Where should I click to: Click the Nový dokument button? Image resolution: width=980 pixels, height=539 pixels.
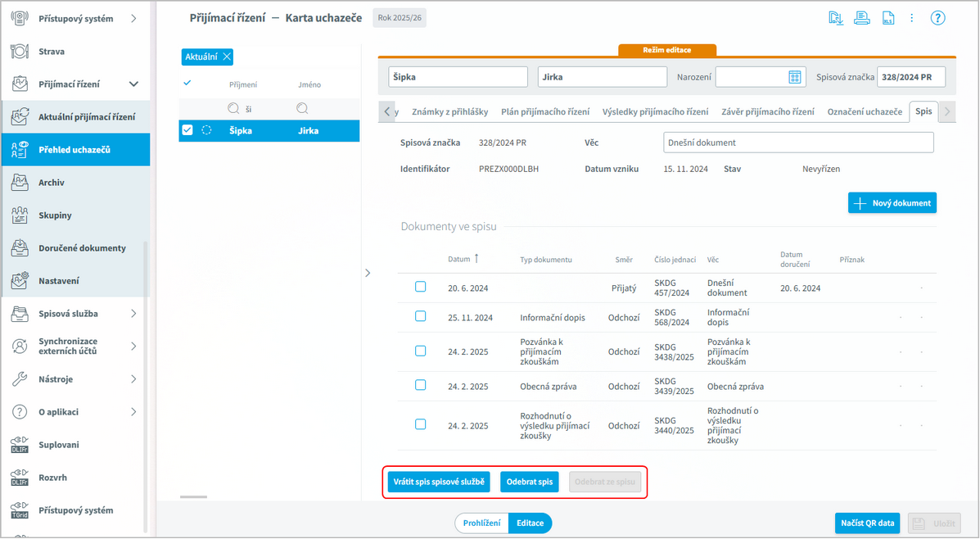[892, 202]
